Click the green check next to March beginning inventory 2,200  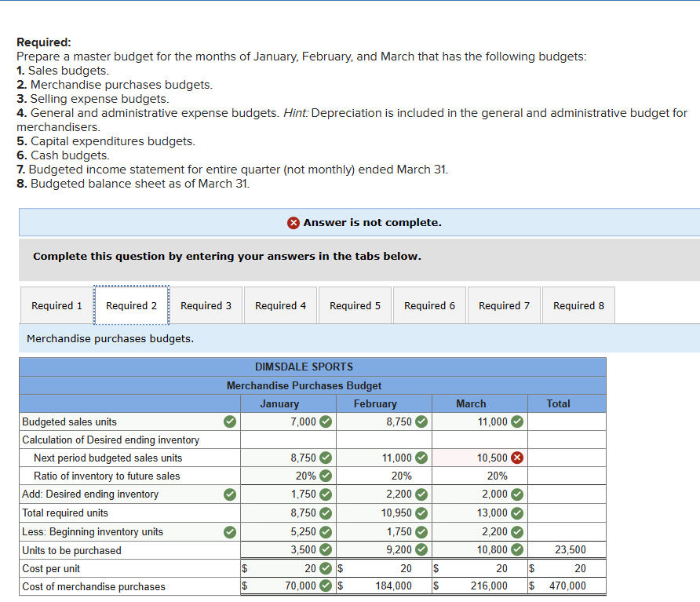click(517, 532)
